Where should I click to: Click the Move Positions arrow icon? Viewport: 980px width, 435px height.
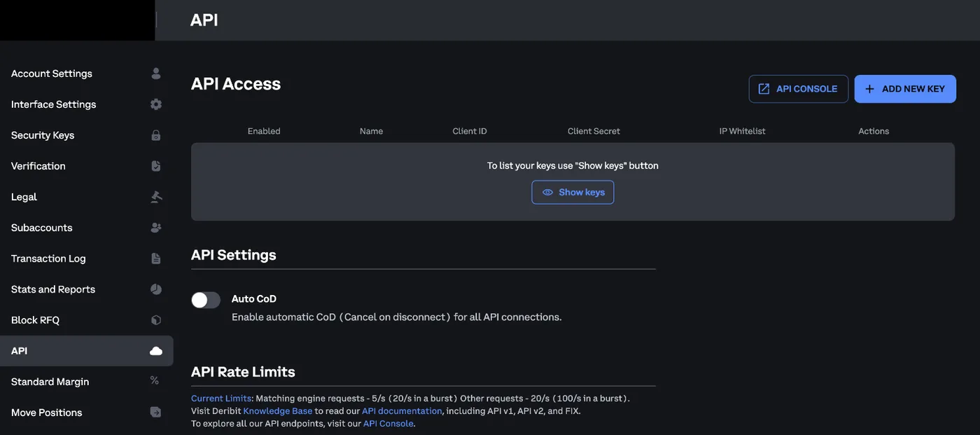[x=156, y=413]
